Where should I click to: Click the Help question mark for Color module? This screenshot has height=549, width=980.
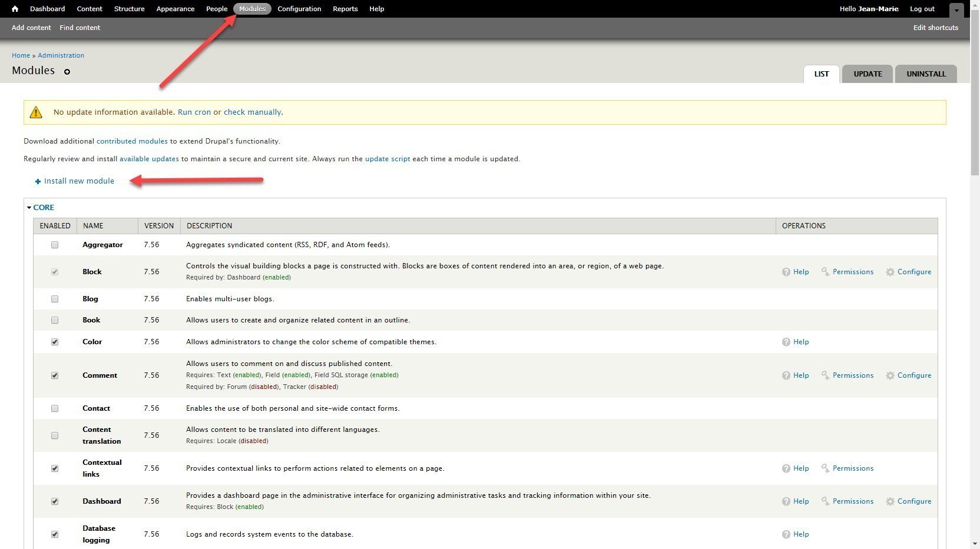785,341
